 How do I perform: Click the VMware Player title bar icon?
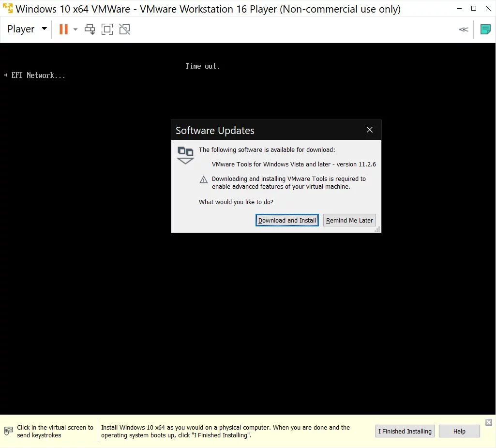[8, 9]
